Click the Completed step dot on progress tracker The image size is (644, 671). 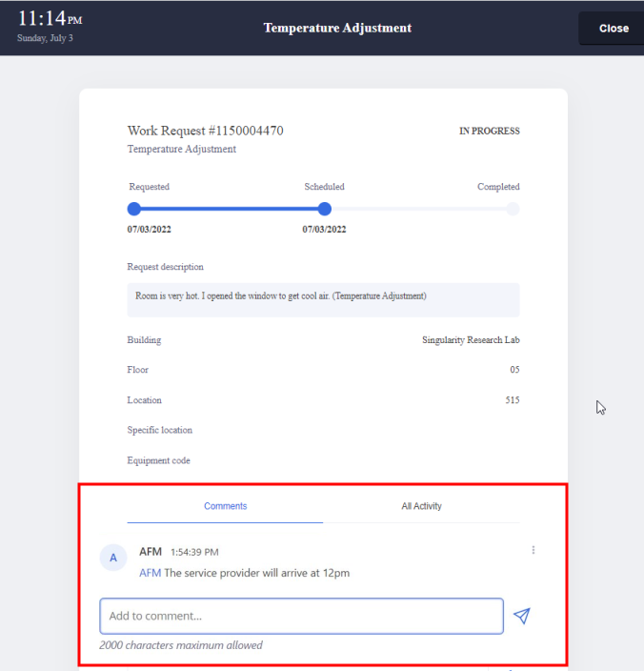[513, 209]
